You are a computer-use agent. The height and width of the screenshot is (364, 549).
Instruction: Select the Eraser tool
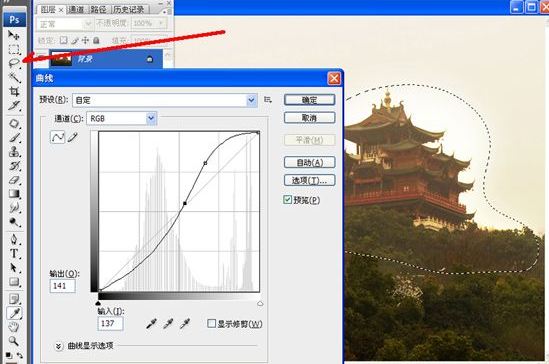[14, 180]
